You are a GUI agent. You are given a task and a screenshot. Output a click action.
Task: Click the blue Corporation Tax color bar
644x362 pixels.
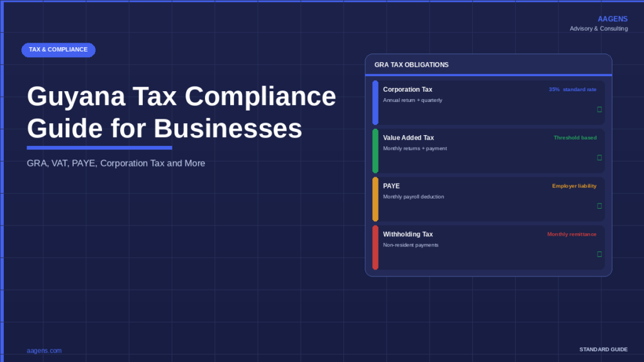click(x=375, y=102)
